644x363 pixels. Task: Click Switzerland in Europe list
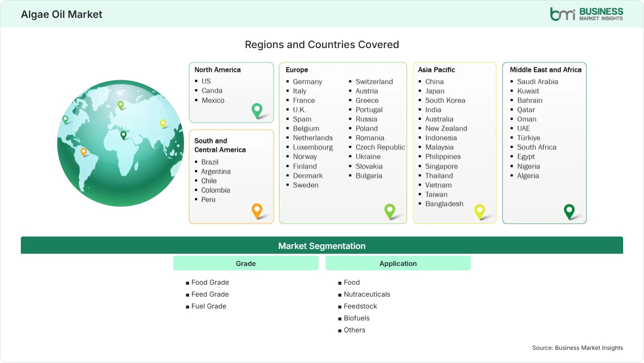coord(374,82)
